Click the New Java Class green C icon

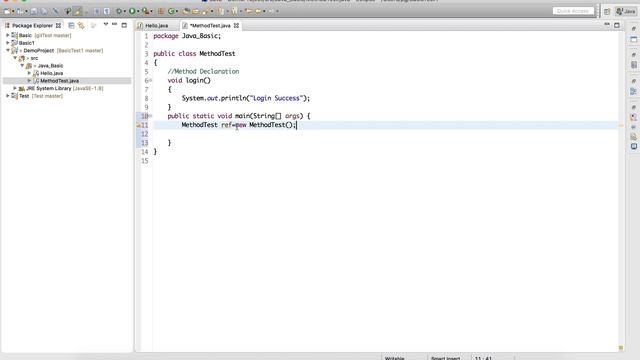[171, 11]
